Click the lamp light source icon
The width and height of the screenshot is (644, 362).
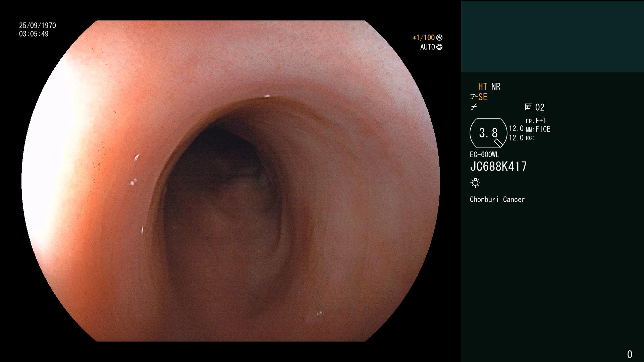(475, 183)
